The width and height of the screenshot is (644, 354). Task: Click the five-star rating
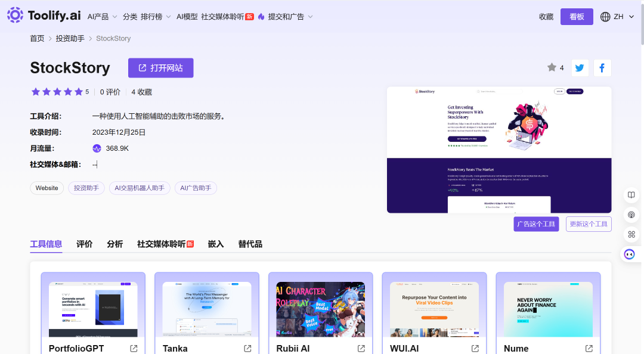pyautogui.click(x=57, y=92)
